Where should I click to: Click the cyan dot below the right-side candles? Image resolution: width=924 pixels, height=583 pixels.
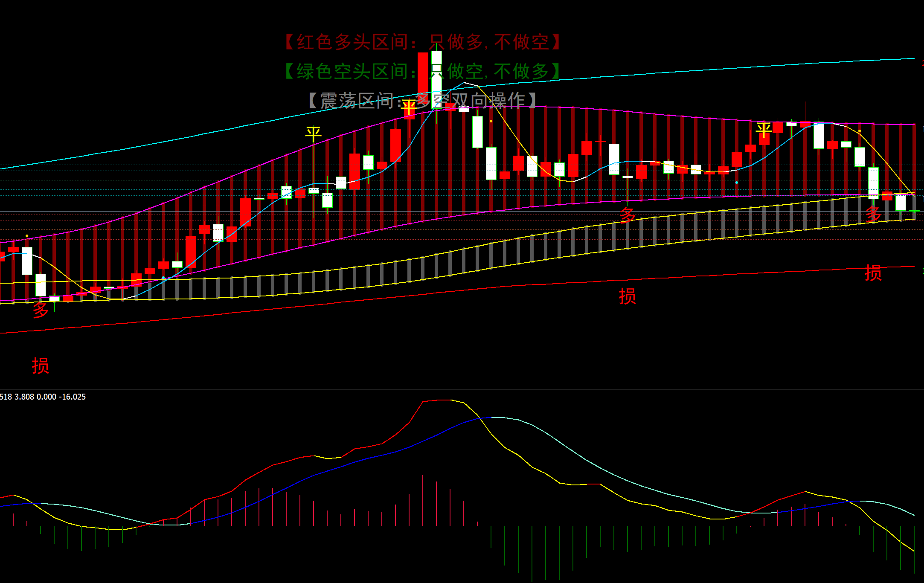tap(737, 183)
